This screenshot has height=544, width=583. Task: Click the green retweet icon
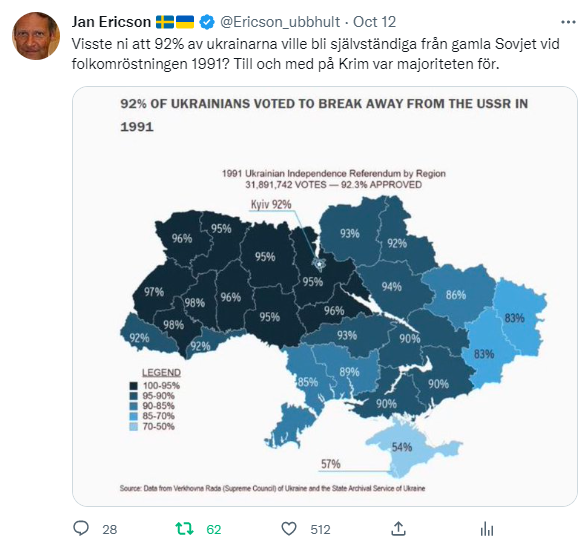pos(184,528)
